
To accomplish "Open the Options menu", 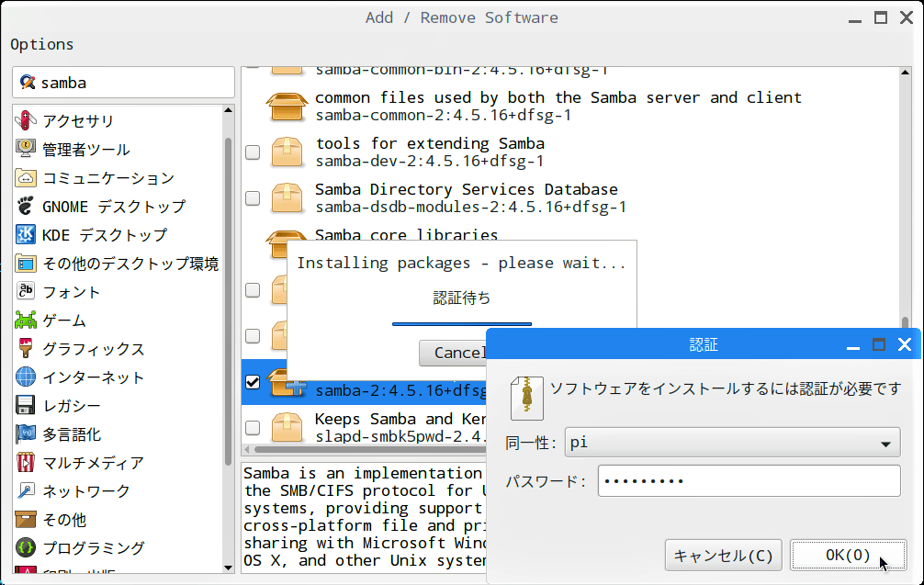I will [x=42, y=44].
